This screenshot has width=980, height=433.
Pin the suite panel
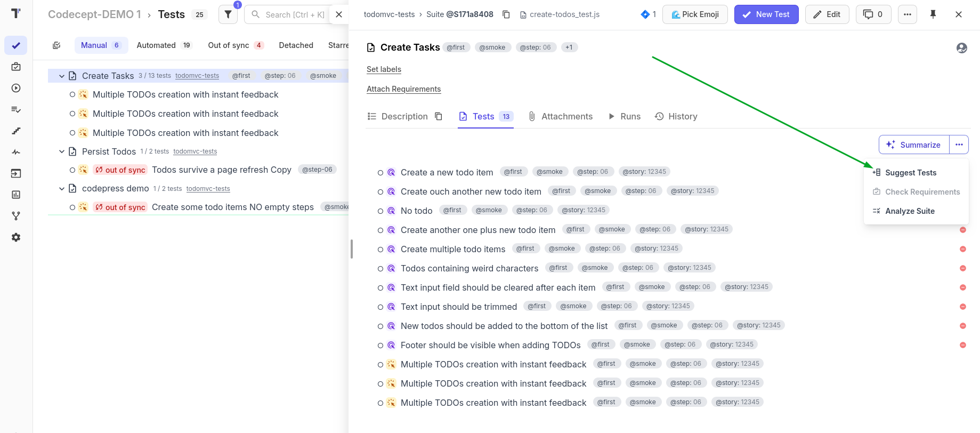tap(933, 14)
